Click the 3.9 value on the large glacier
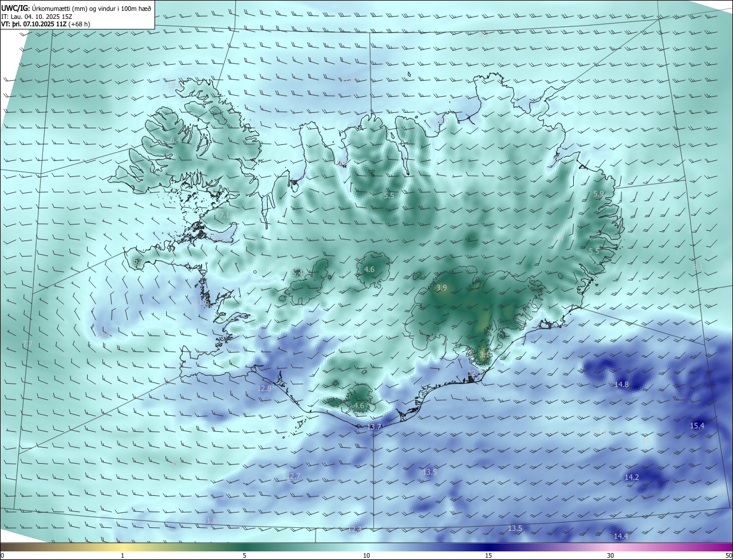Viewport: 733px width, 560px height. click(x=442, y=287)
